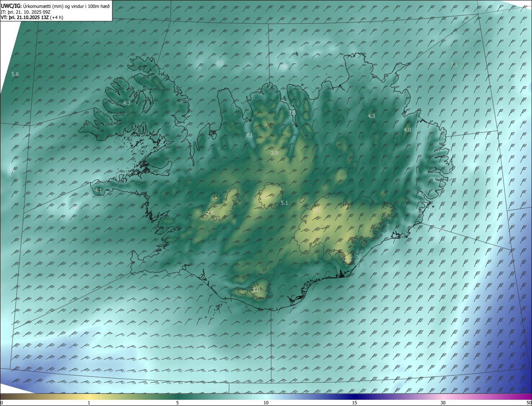Click the 5.6 value off the northwest coast
This screenshot has height=406, width=532.
click(15, 74)
